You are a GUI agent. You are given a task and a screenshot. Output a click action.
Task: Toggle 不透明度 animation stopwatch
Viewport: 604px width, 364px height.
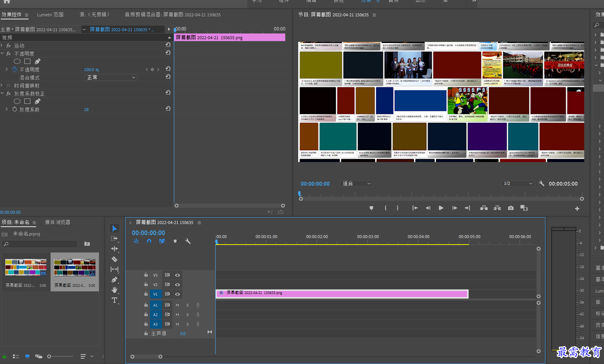click(15, 69)
